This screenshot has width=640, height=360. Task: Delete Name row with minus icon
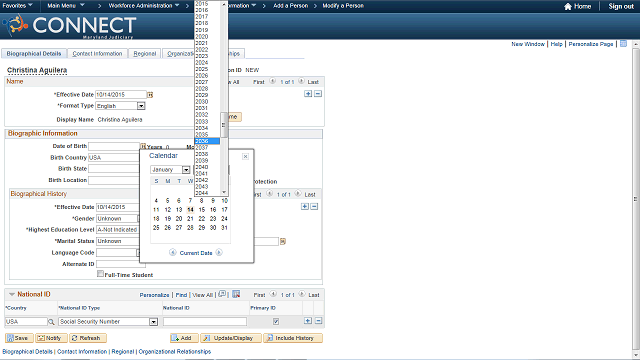coord(318,94)
